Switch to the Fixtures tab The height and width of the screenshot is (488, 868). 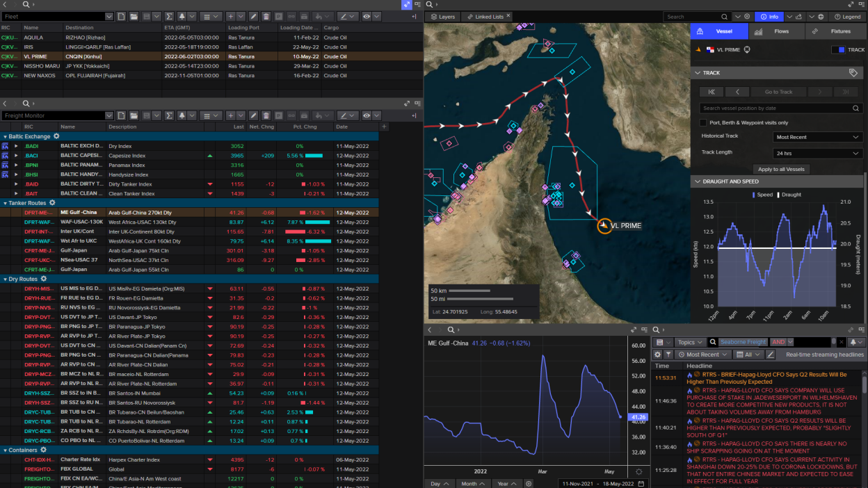(835, 31)
